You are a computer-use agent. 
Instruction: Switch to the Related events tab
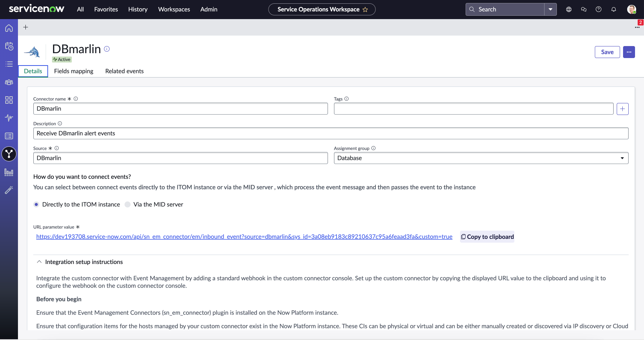pyautogui.click(x=124, y=71)
